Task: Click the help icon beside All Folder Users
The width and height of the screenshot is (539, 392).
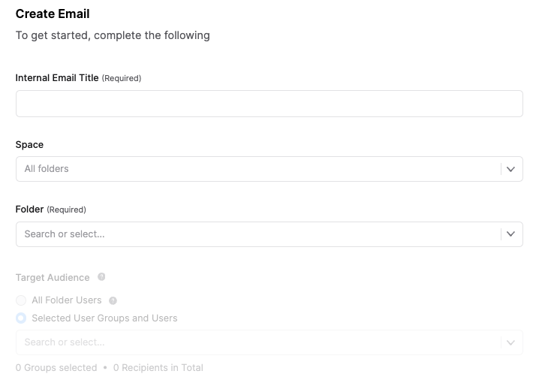Action: pos(113,300)
